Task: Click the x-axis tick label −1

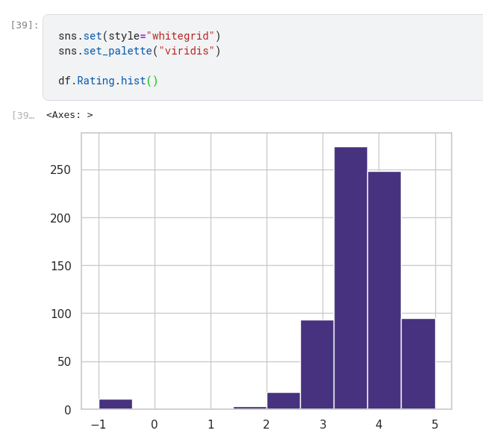Action: point(99,425)
